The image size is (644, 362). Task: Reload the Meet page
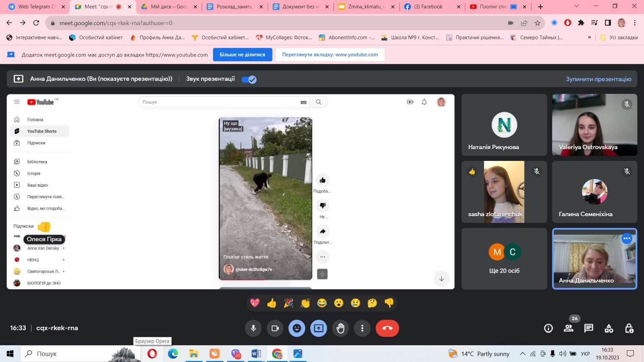click(x=36, y=23)
